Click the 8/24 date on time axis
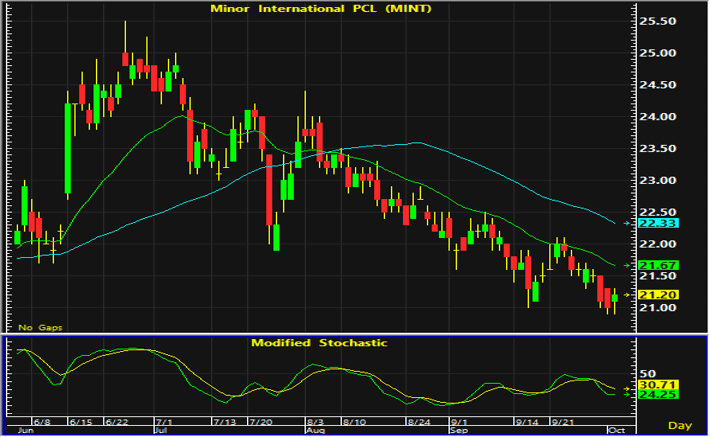The image size is (710, 437). 419,422
